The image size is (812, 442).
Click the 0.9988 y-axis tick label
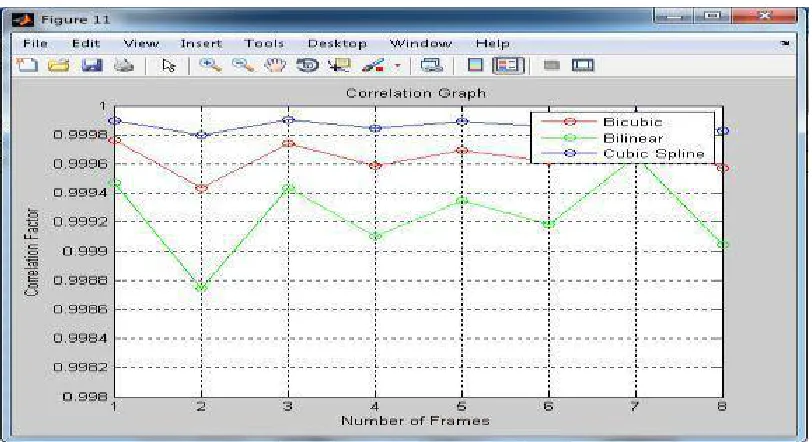coord(81,281)
